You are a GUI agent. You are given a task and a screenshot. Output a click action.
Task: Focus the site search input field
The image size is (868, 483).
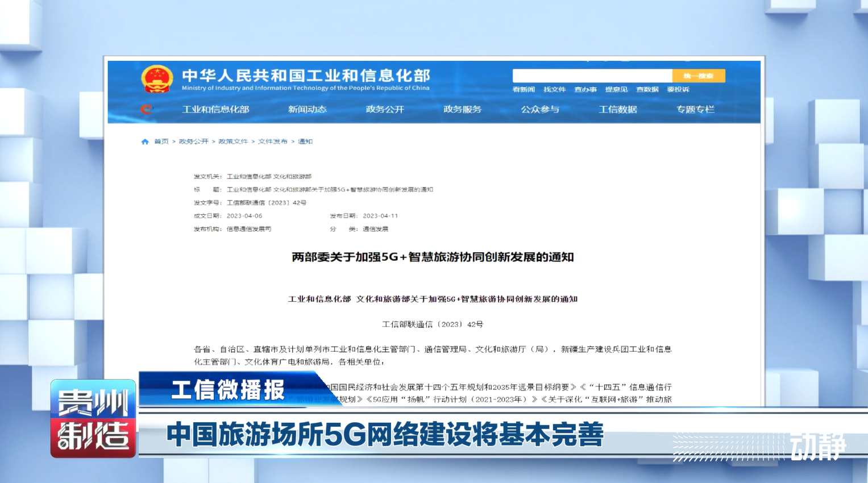[592, 76]
